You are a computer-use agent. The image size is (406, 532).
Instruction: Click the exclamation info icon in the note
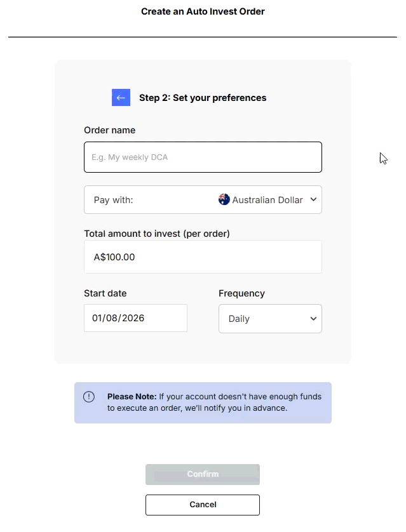coord(89,396)
